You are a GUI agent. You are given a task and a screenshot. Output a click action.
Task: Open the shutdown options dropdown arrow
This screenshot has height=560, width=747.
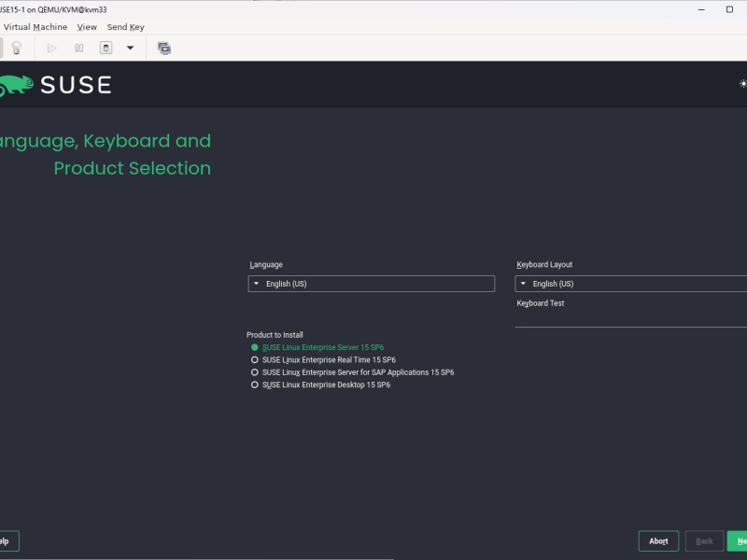pyautogui.click(x=130, y=49)
